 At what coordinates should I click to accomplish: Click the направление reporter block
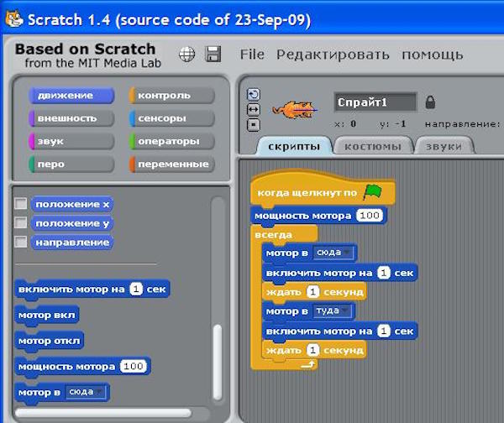click(72, 243)
